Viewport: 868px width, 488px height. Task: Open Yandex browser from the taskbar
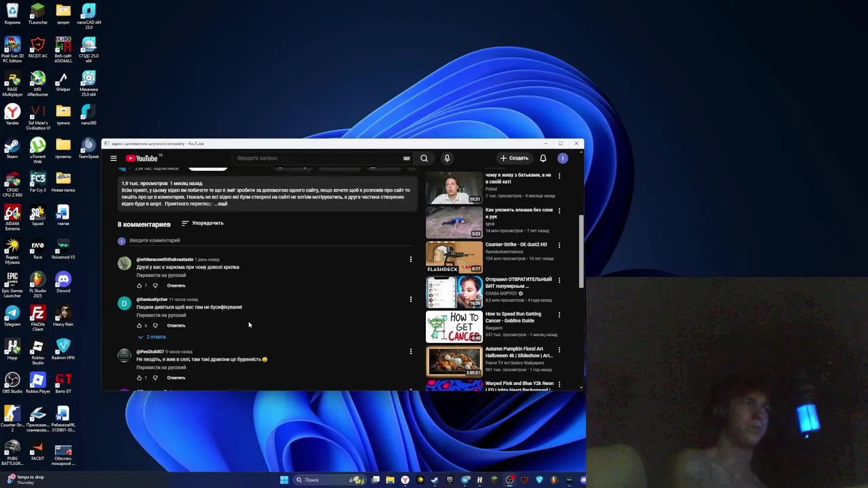[405, 480]
